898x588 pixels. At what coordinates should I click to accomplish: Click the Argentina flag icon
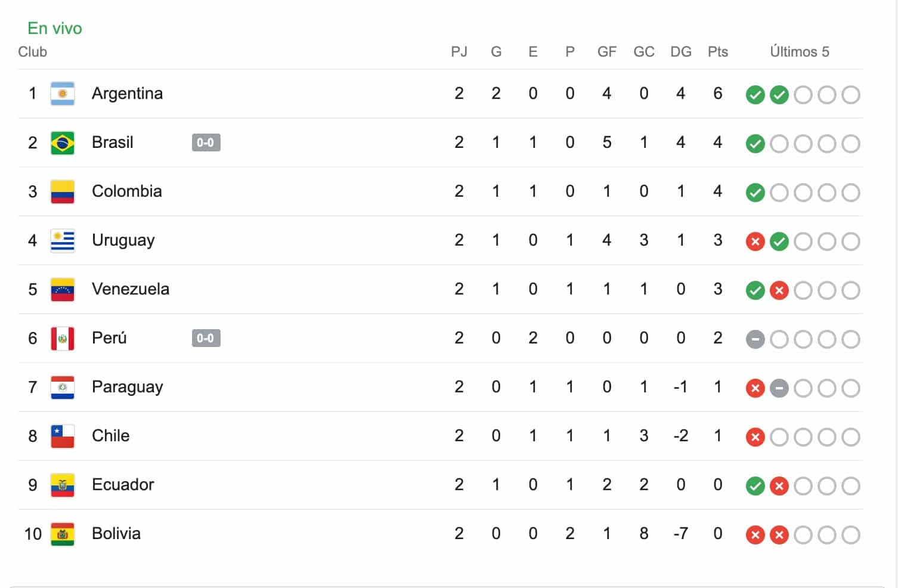pyautogui.click(x=63, y=94)
